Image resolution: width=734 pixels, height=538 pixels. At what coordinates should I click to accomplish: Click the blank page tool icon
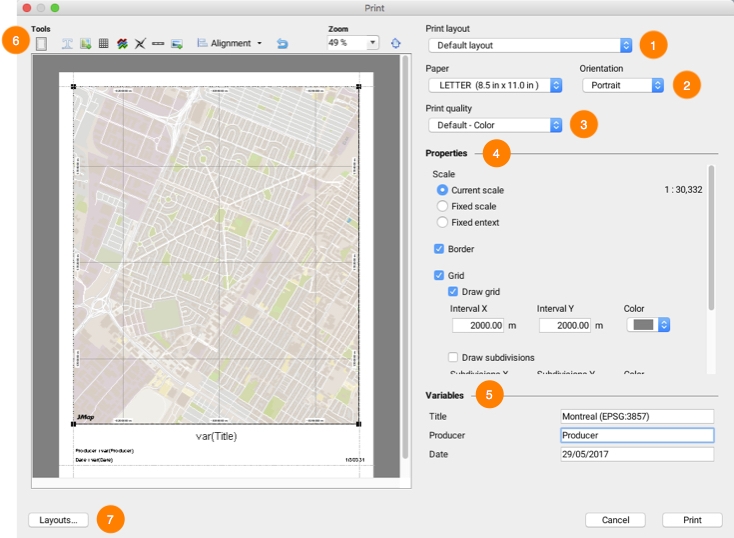pyautogui.click(x=41, y=44)
